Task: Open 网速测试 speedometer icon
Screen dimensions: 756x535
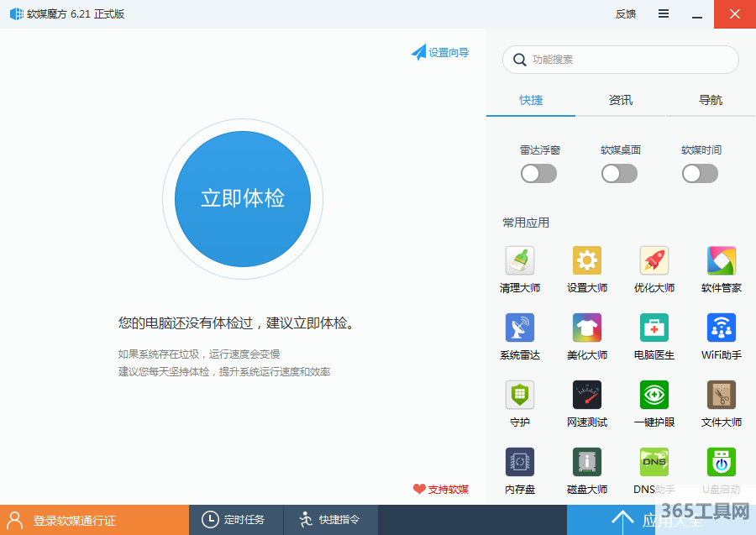Action: coord(586,395)
